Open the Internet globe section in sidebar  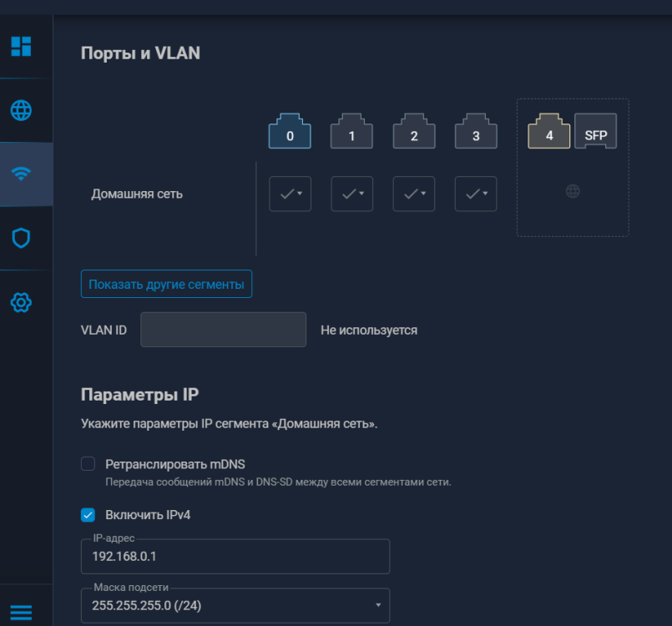[21, 110]
